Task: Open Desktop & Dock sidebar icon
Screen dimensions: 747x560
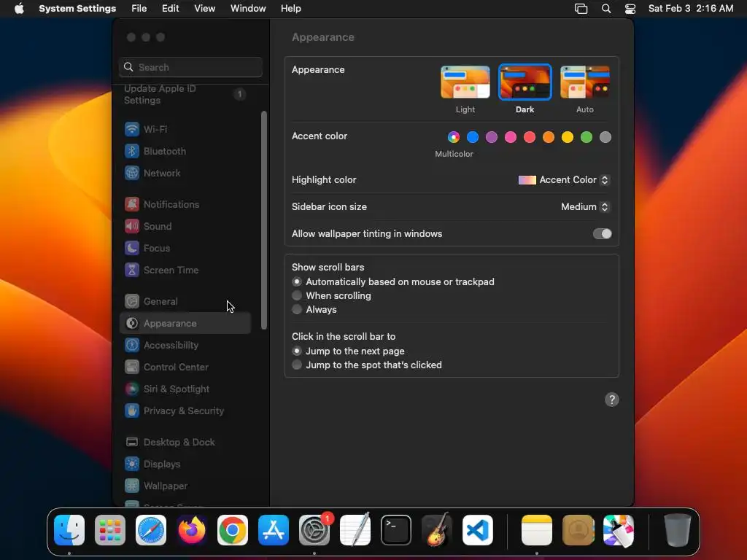Action: [x=132, y=443]
